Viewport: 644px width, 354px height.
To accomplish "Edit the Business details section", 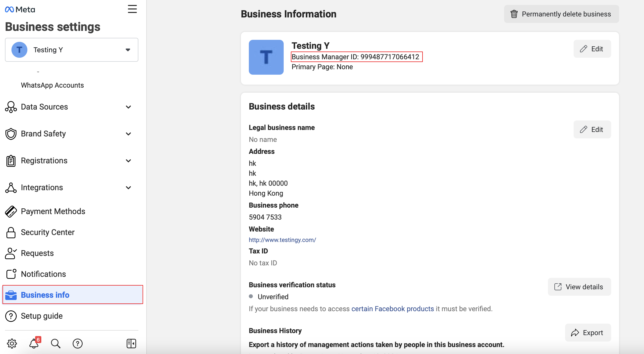I will pyautogui.click(x=592, y=129).
